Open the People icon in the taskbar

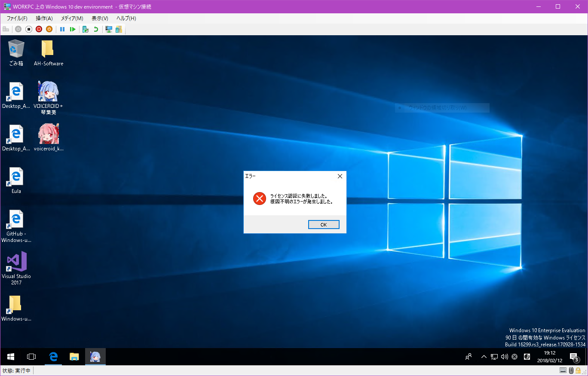469,357
